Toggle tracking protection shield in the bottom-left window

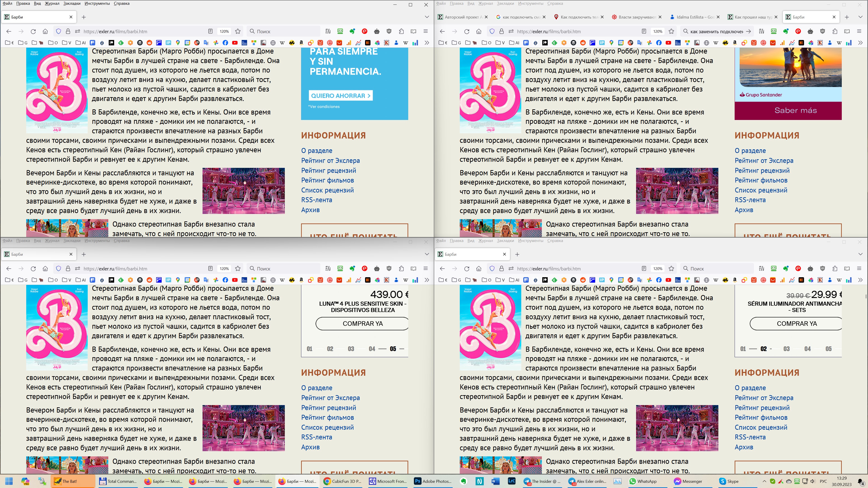click(x=58, y=268)
